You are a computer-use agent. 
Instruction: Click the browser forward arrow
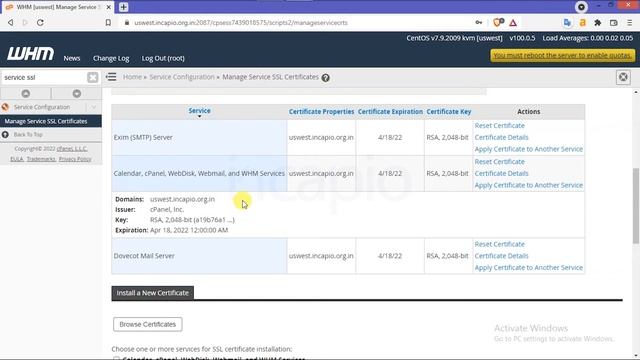click(x=25, y=23)
